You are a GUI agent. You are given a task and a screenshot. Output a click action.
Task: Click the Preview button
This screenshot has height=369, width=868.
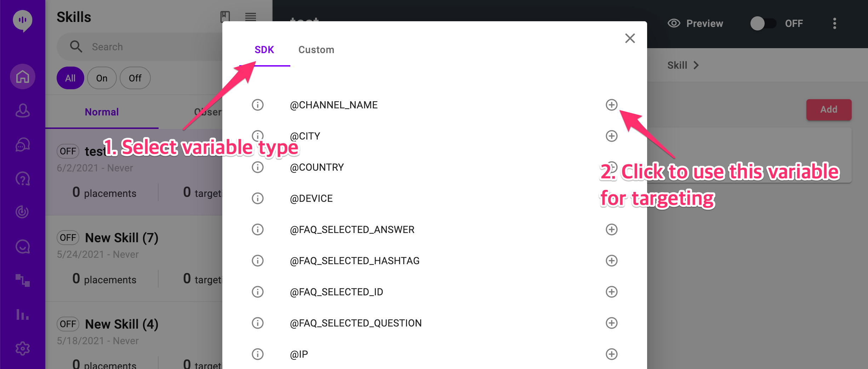(695, 23)
